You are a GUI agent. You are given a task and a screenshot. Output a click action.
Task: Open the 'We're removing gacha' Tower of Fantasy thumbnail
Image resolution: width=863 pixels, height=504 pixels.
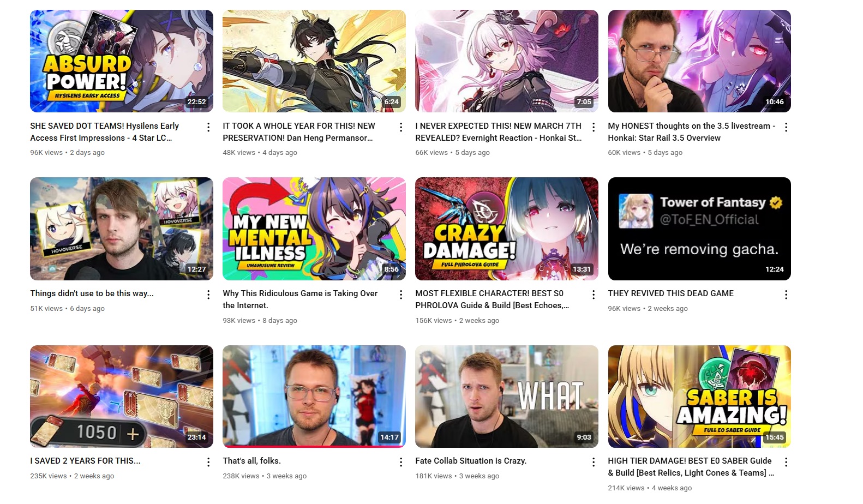pyautogui.click(x=699, y=229)
